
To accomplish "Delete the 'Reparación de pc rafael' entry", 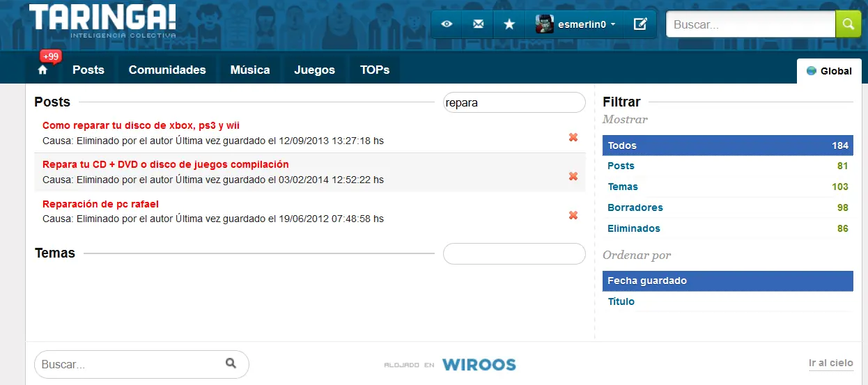I will [573, 215].
